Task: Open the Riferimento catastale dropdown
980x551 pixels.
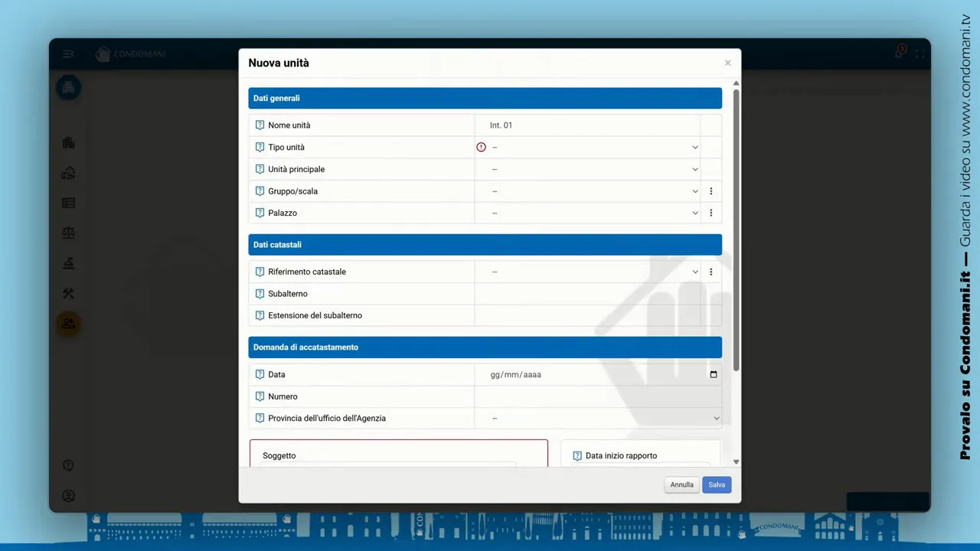Action: coord(593,272)
